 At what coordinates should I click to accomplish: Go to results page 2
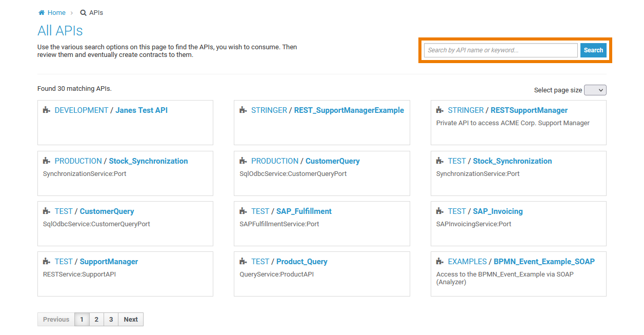pyautogui.click(x=96, y=319)
